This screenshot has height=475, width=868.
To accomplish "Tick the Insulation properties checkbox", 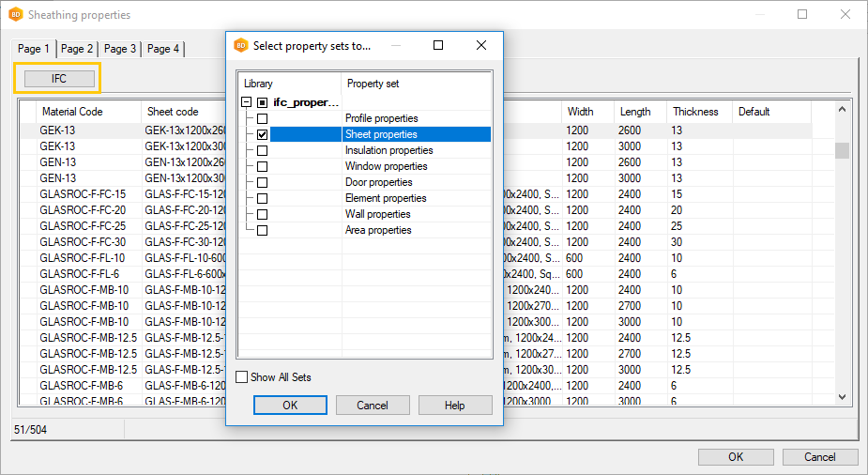I will pos(262,151).
